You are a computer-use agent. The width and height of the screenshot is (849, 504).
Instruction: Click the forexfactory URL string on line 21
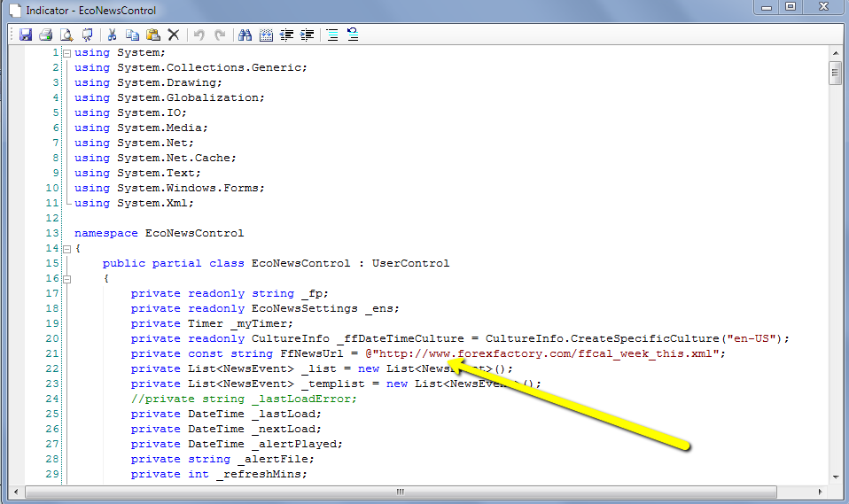click(x=542, y=353)
